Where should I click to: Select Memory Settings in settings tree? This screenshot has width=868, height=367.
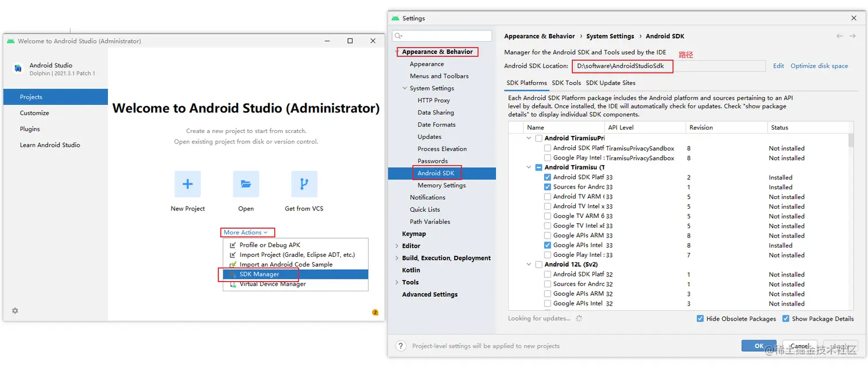(442, 185)
